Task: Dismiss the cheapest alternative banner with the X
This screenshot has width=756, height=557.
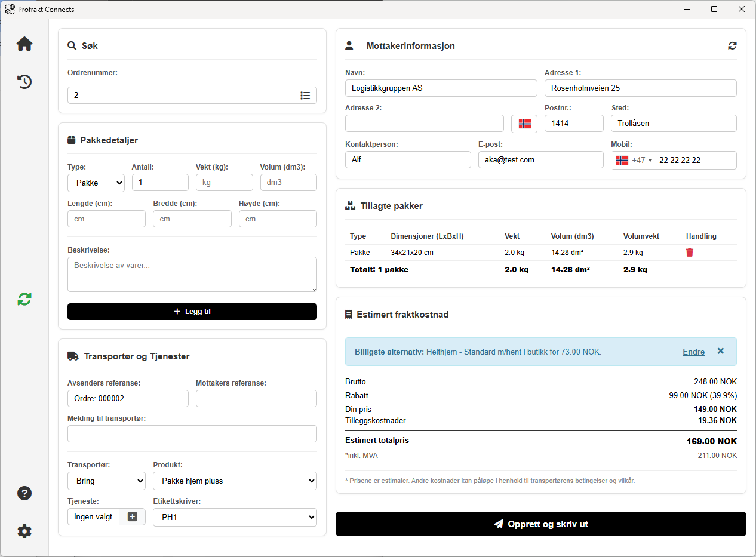Action: point(720,352)
